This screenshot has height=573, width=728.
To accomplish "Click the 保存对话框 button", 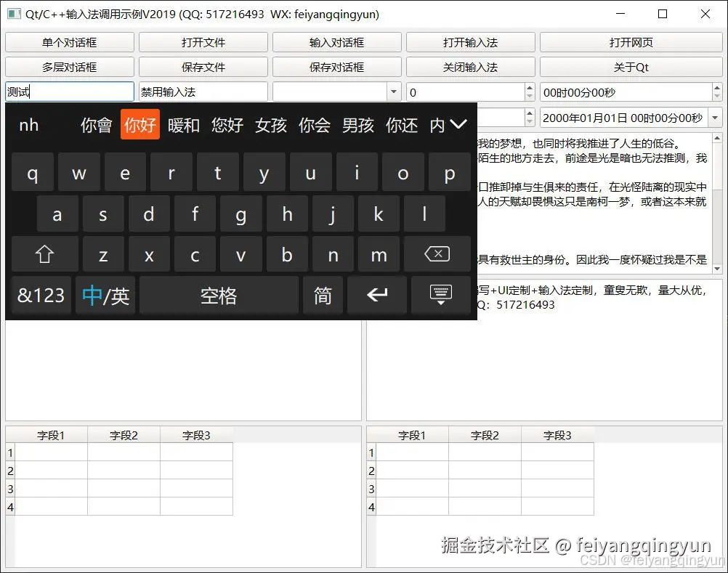I will pos(336,67).
